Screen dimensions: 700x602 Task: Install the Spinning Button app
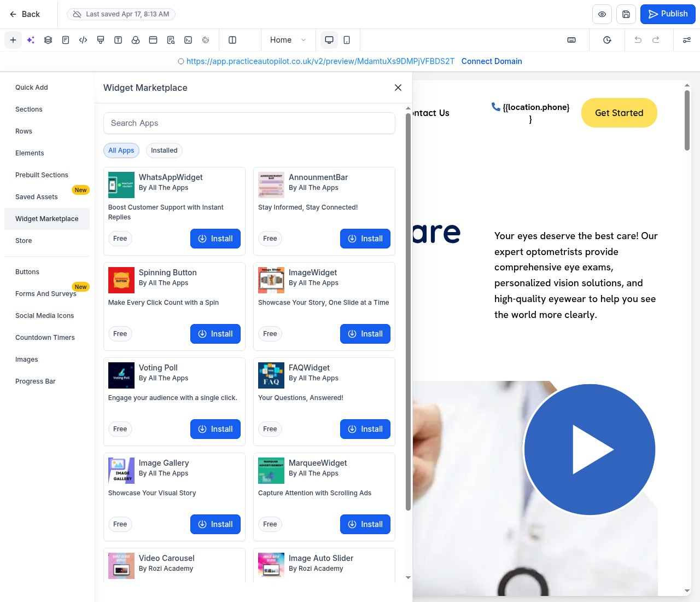[x=215, y=334]
